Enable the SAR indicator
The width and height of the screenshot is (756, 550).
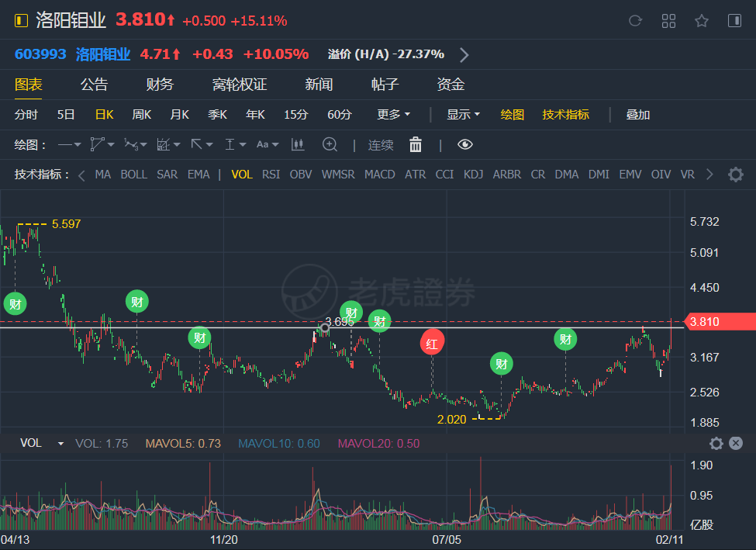coord(167,175)
